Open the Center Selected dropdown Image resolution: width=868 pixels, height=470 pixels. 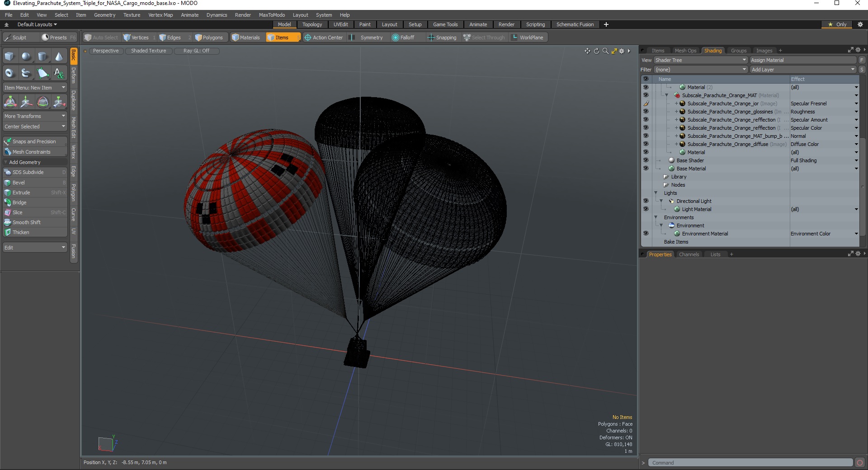35,127
